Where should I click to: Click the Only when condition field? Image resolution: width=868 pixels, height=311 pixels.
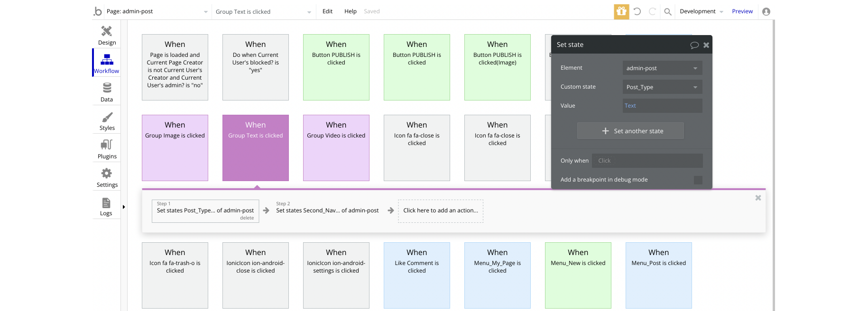(x=647, y=161)
